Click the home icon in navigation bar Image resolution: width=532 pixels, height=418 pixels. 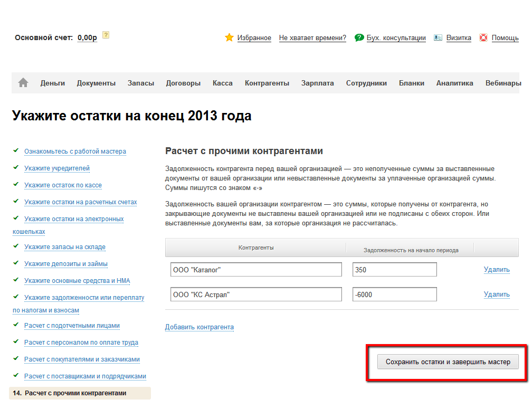pyautogui.click(x=23, y=83)
